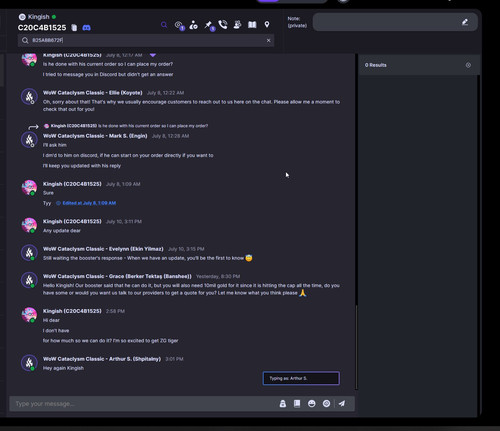Viewport: 500px width, 431px height.
Task: Click the lock icon in the message bar
Action: [x=283, y=404]
